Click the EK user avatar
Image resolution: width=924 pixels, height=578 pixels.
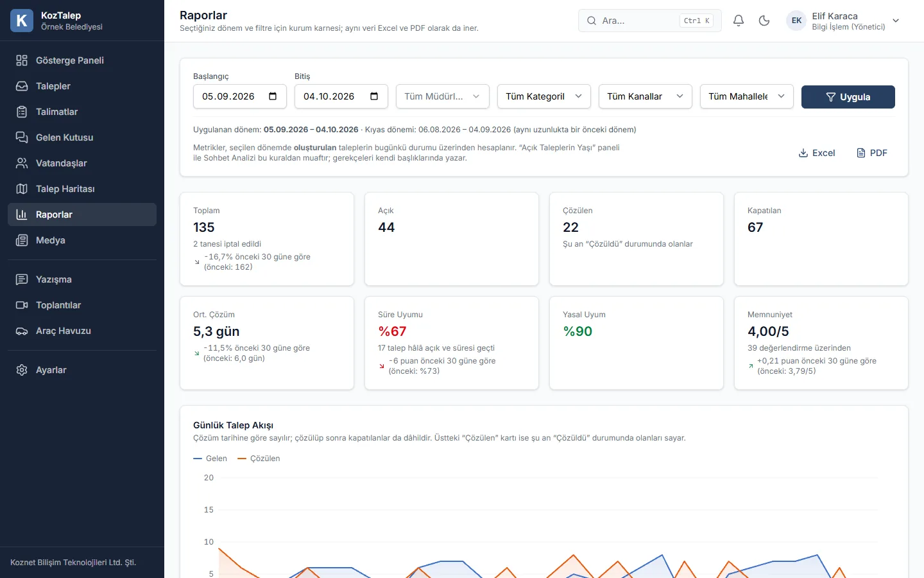point(796,21)
